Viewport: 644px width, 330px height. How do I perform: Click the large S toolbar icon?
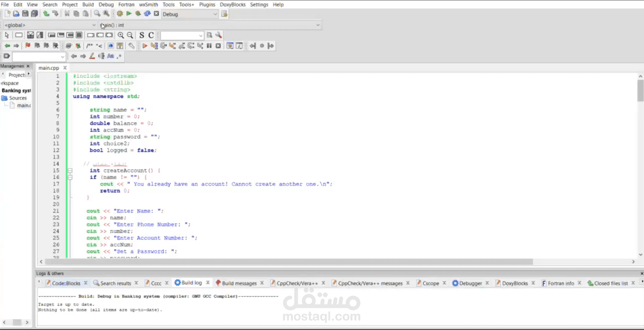click(x=142, y=35)
